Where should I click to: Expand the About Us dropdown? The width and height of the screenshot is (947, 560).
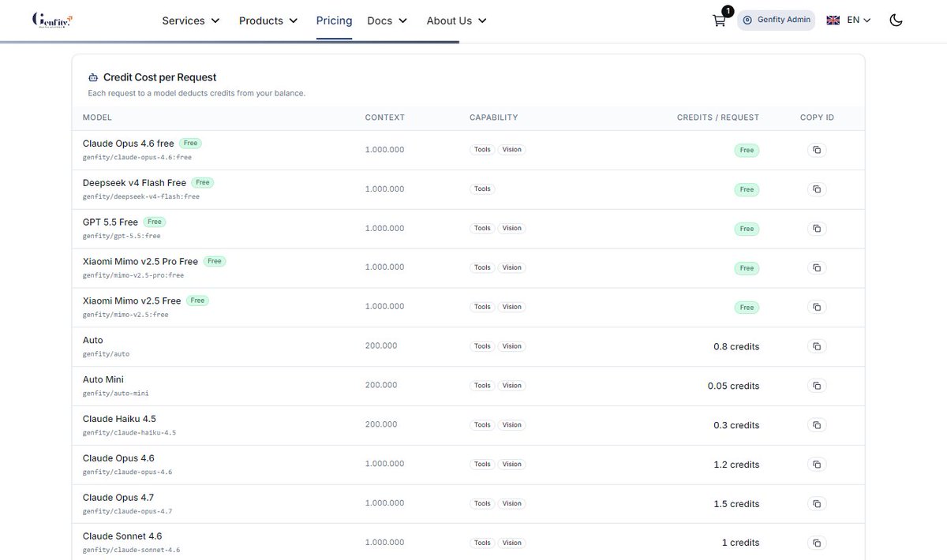456,21
